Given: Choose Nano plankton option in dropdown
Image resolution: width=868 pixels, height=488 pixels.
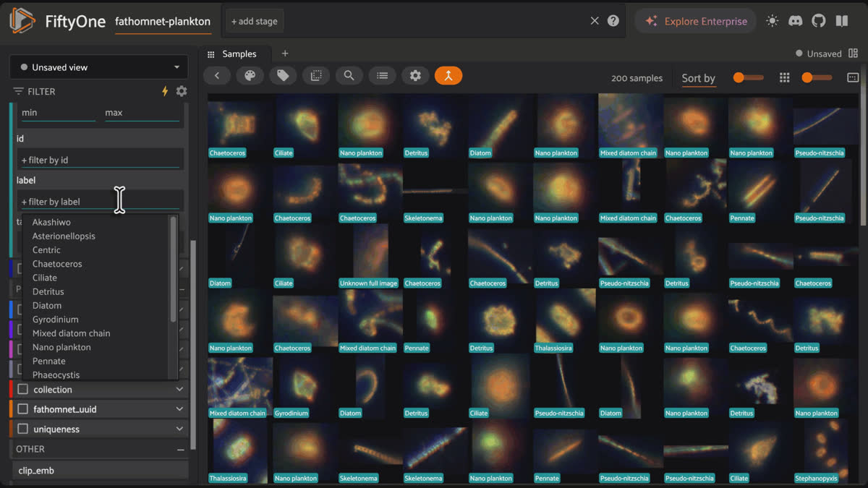Looking at the screenshot, I should [x=61, y=347].
